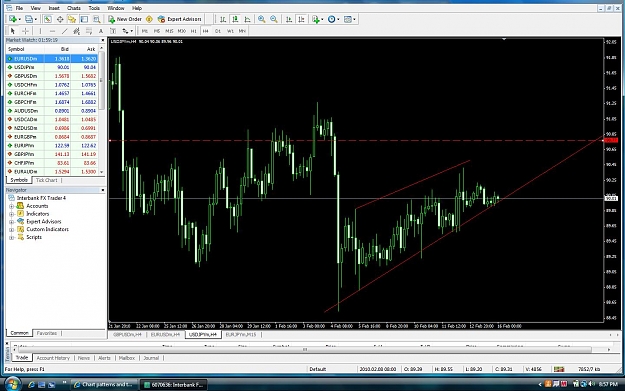The image size is (625, 391).
Task: Switch to the Journal terminal tab
Action: [151, 358]
